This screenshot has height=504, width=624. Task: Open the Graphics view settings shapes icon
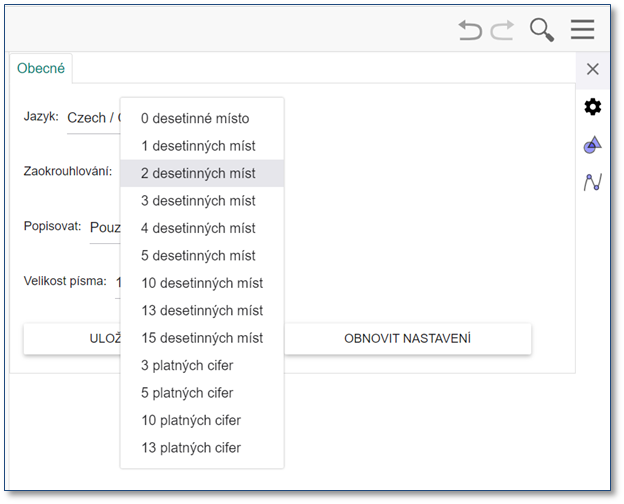tap(593, 145)
